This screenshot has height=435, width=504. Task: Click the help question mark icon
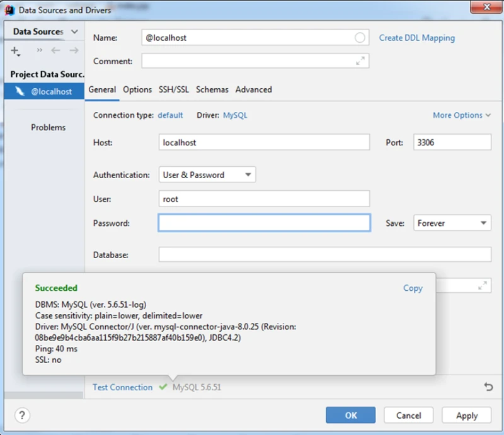click(22, 415)
